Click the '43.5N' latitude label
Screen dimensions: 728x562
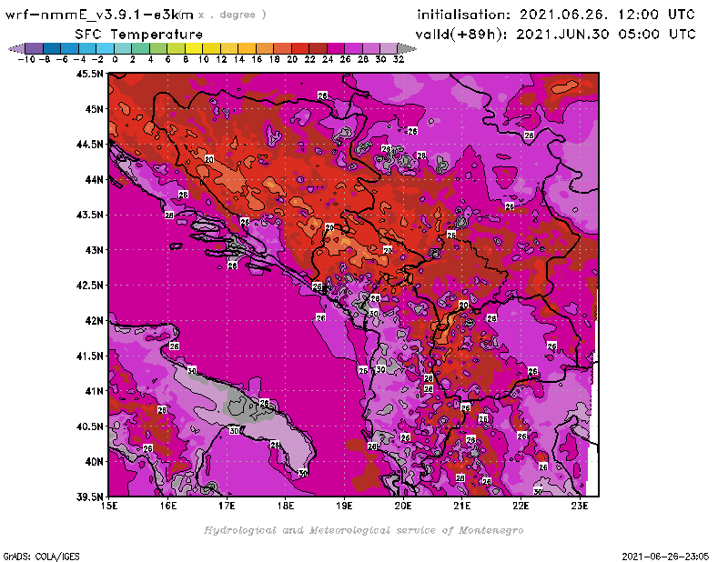point(89,215)
